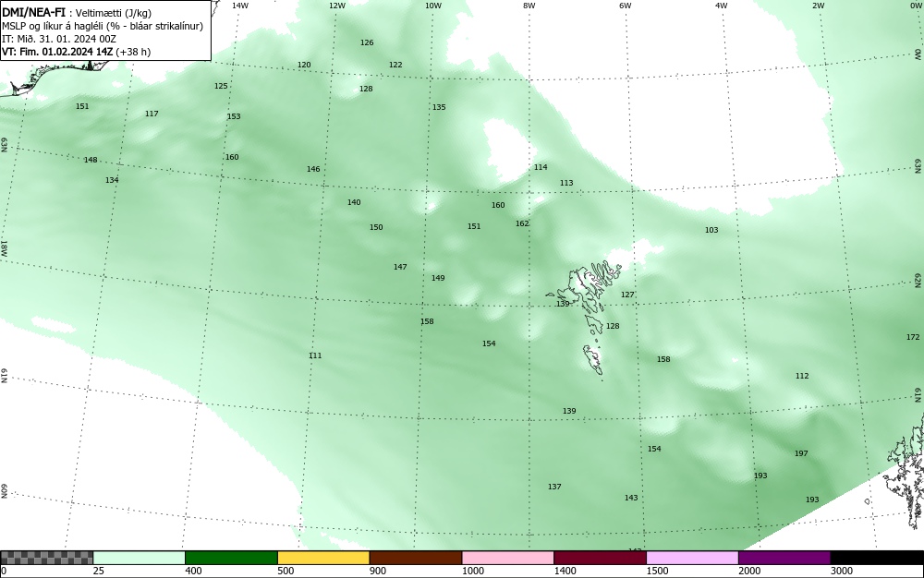The image size is (924, 578).
Task: Click the '14W' longitude label
Action: [239, 6]
